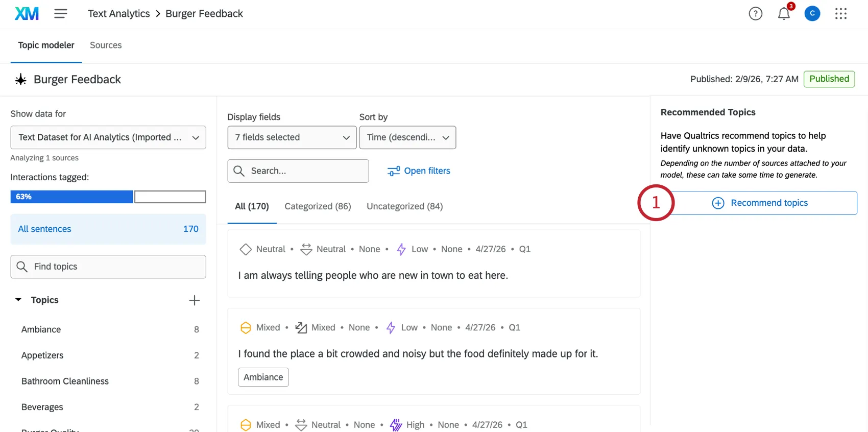868x432 pixels.
Task: Click the magnifier icon in Search box
Action: click(x=238, y=171)
